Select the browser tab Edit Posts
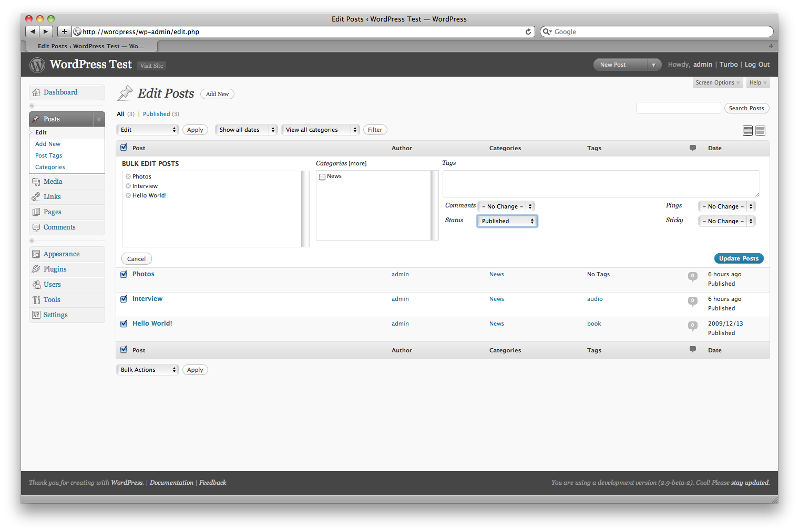This screenshot has height=532, width=799. tap(90, 46)
